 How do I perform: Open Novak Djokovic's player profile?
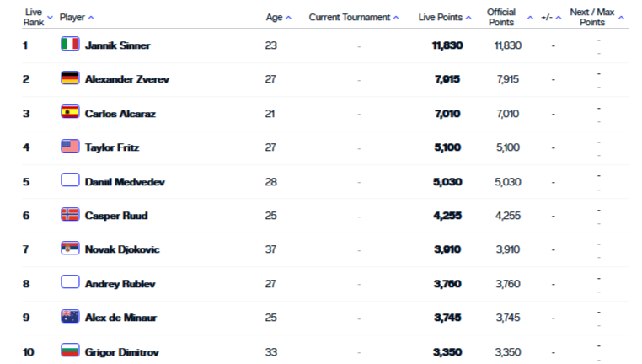tap(121, 249)
